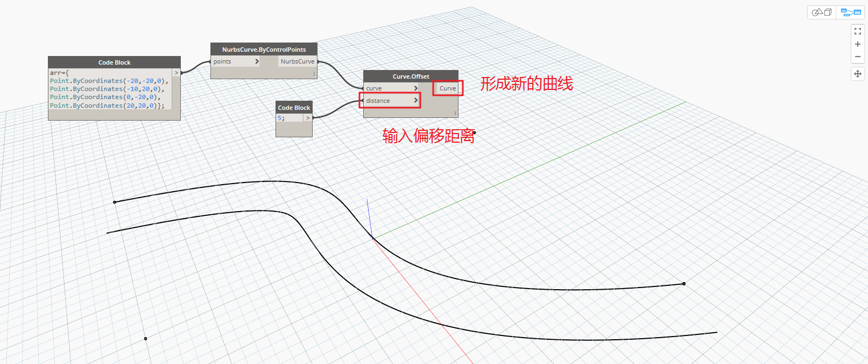This screenshot has width=868, height=364.
Task: Click Point.ByCoordinates(0,-20,0) code line
Action: coord(105,97)
